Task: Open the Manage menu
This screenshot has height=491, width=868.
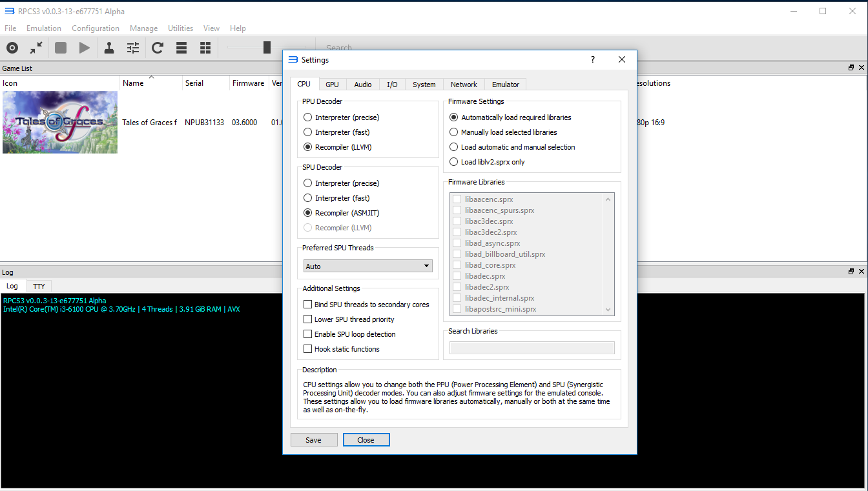Action: click(x=143, y=28)
